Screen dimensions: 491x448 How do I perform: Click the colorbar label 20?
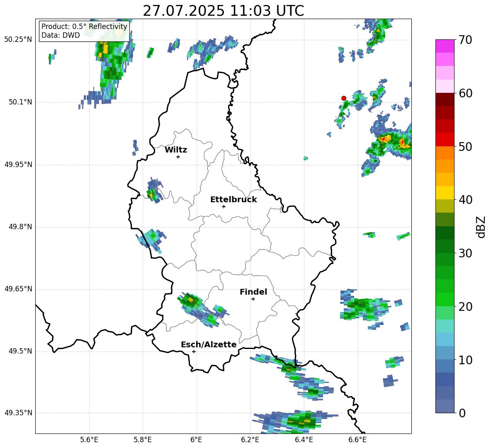(x=465, y=306)
